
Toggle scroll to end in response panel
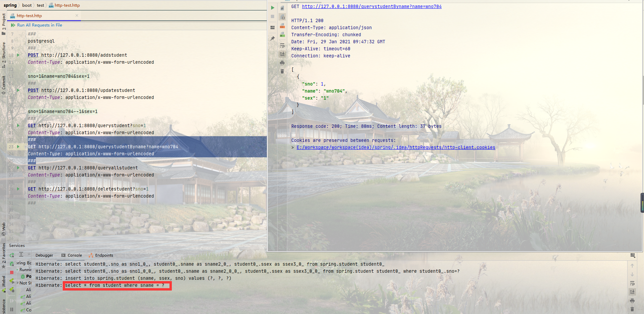point(282,54)
